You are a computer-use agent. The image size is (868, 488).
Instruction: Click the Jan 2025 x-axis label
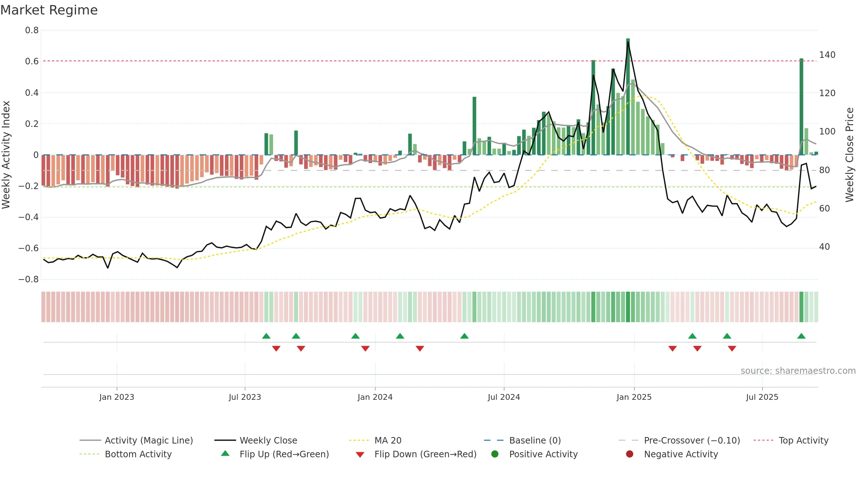634,397
